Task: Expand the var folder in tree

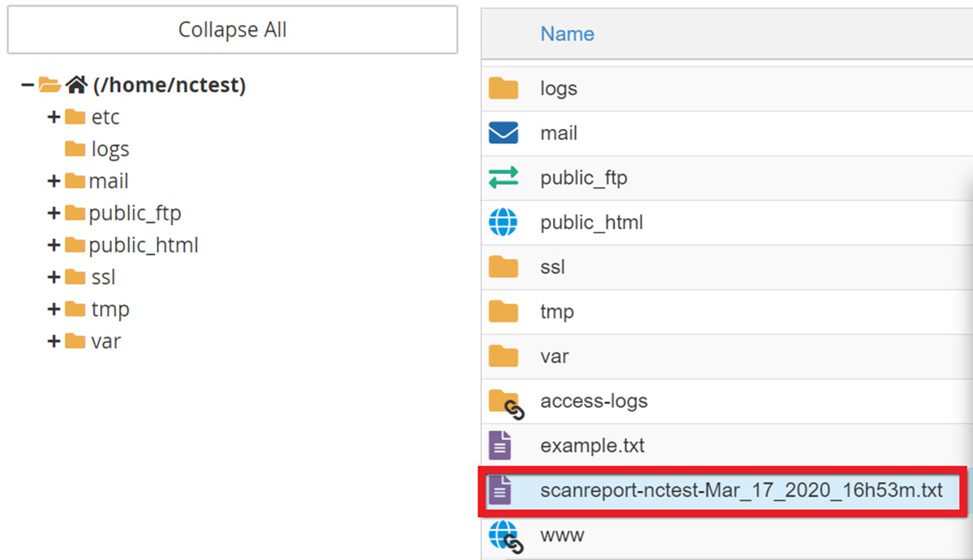Action: (54, 341)
